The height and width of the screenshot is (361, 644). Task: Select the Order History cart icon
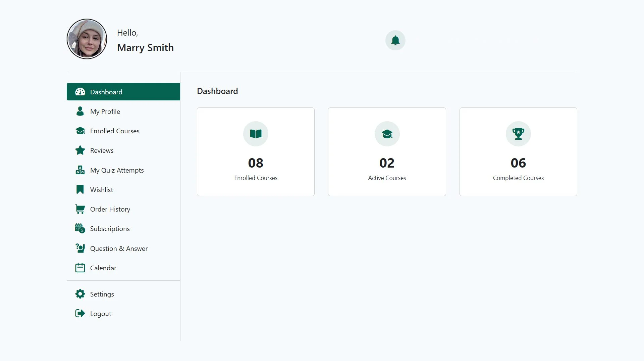coord(80,209)
